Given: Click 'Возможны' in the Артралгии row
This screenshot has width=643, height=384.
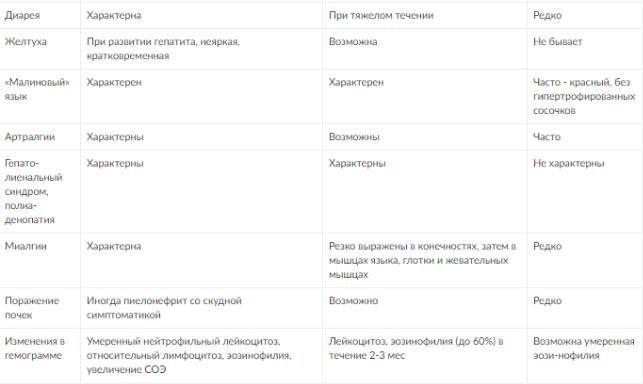Looking at the screenshot, I should pos(354,137).
